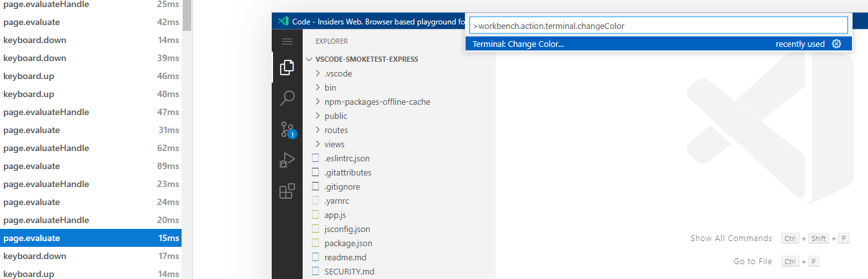Select page.evaluateHandle 47ms action
This screenshot has height=279, width=868.
coord(91,112)
